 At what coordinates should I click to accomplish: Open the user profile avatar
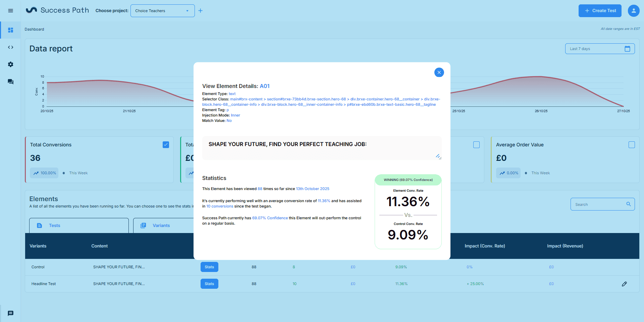pyautogui.click(x=633, y=11)
